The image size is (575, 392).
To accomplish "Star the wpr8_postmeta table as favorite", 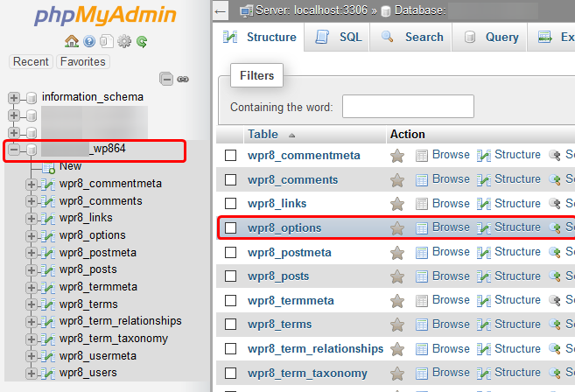I will pos(397,253).
